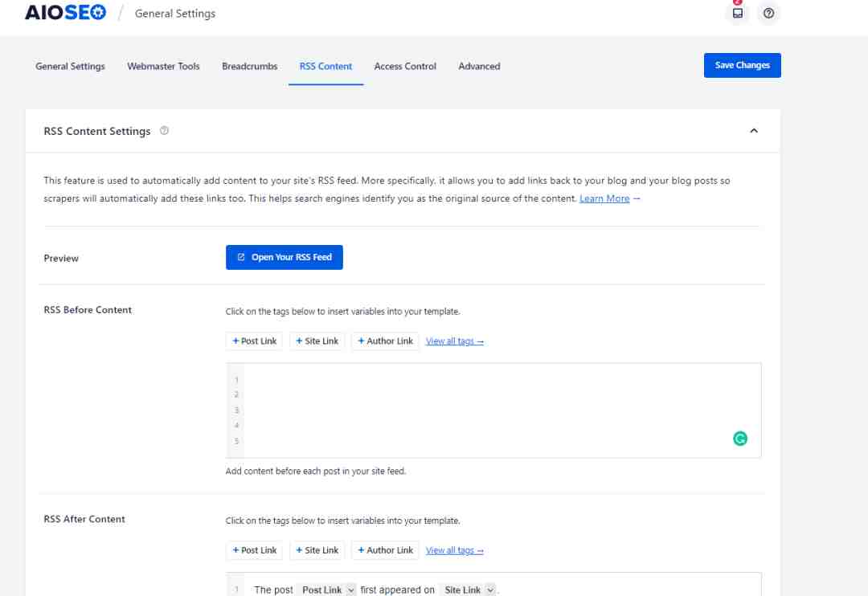The image size is (868, 596).
Task: Follow the Learn More link
Action: click(604, 198)
